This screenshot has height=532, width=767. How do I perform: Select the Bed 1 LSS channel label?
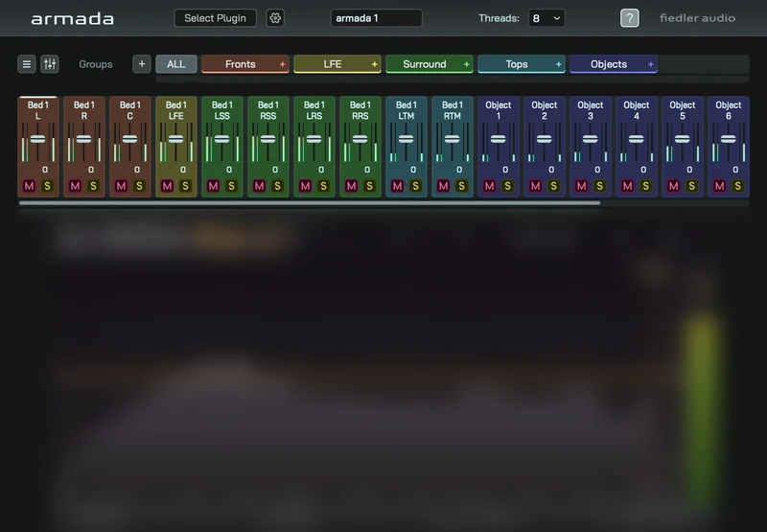pos(222,110)
